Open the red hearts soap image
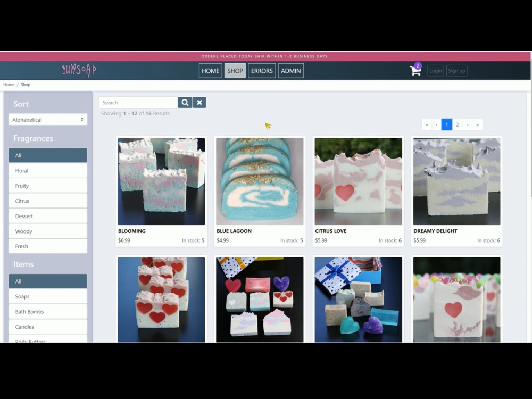This screenshot has width=532, height=399. click(162, 299)
